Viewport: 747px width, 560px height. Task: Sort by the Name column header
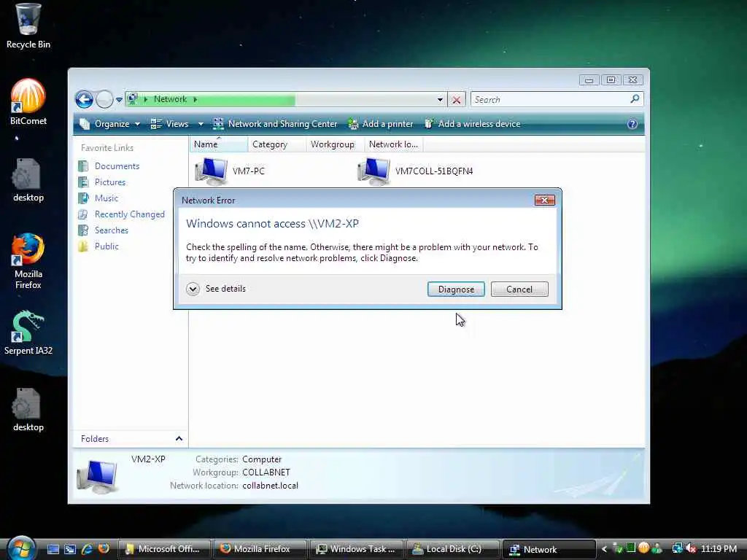point(218,144)
